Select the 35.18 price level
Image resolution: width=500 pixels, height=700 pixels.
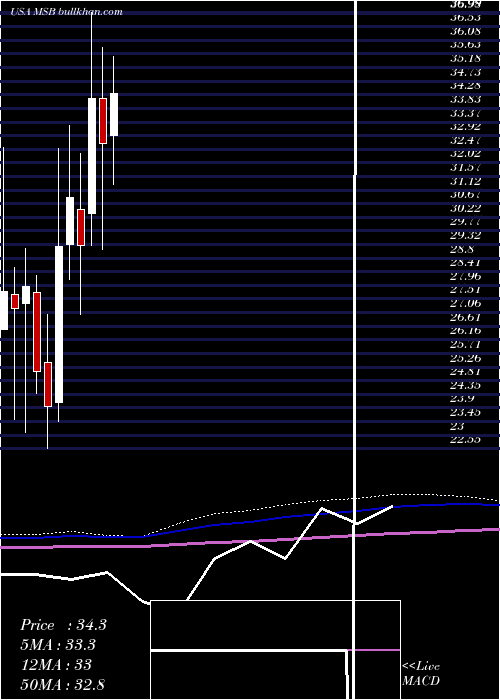(466, 58)
